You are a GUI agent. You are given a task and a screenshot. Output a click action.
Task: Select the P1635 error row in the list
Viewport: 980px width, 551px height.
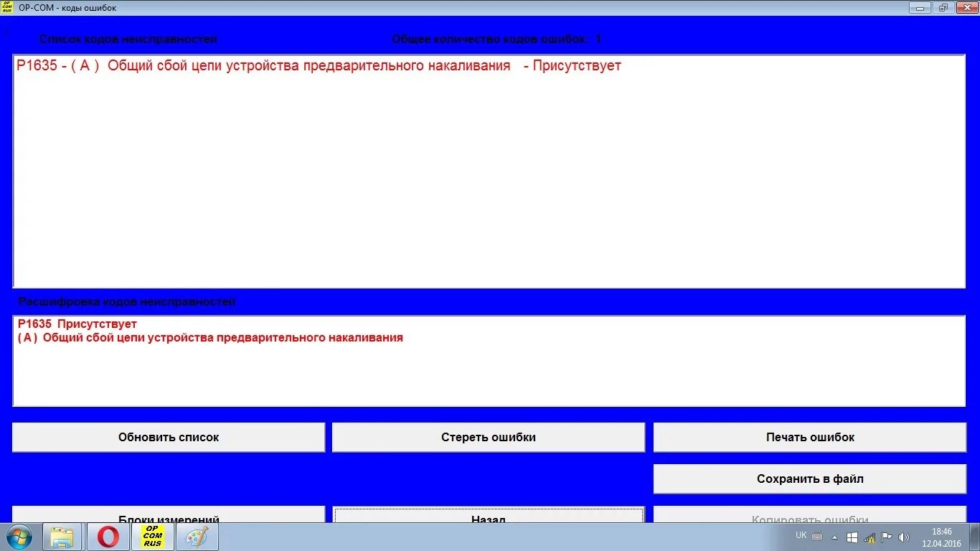319,66
